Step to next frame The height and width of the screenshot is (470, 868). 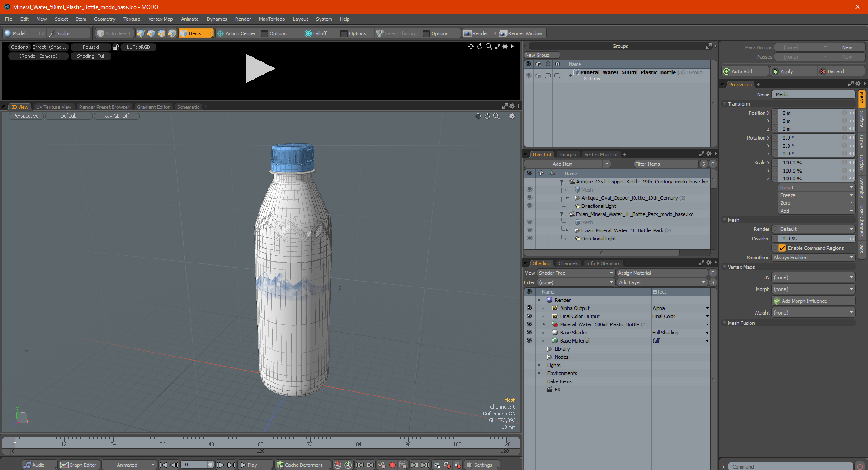coord(221,465)
